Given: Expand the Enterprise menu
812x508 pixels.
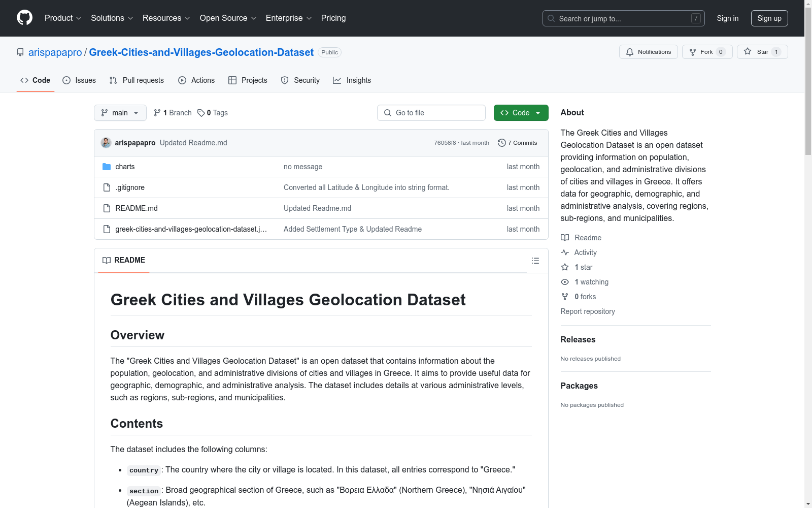Looking at the screenshot, I should click(289, 18).
